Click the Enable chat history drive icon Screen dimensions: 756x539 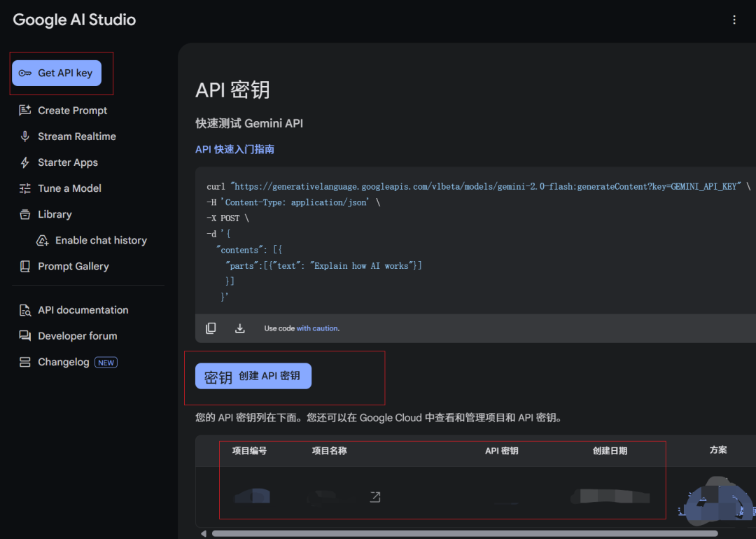tap(43, 240)
